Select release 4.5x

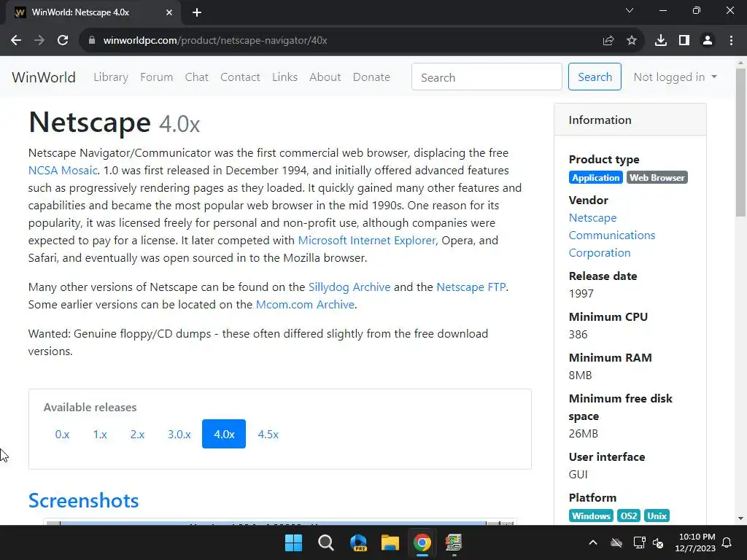[x=268, y=435]
